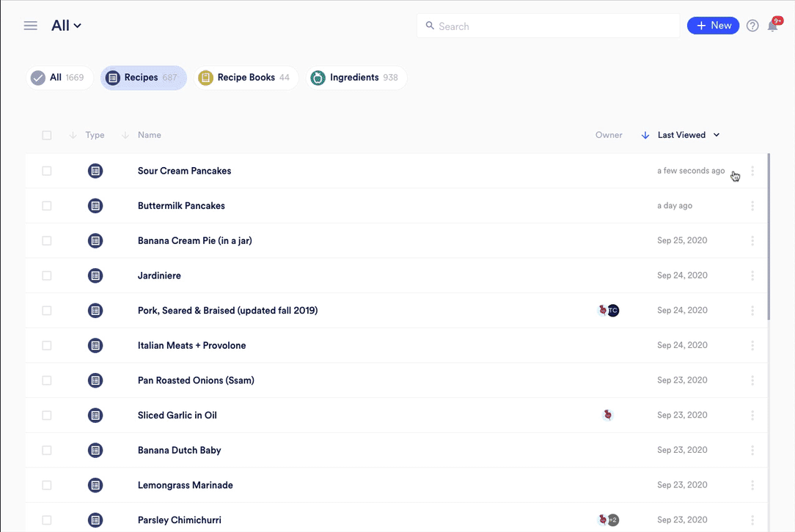Click the help question mark icon
The height and width of the screenshot is (532, 795).
pos(752,26)
